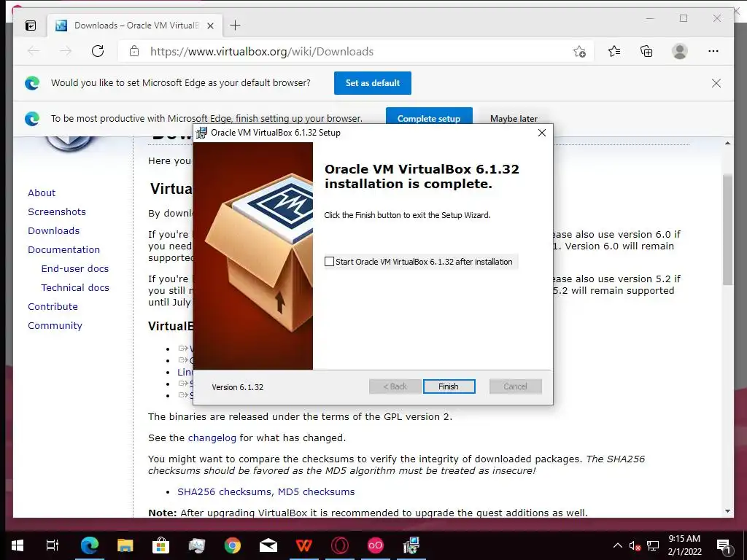Image resolution: width=747 pixels, height=560 pixels.
Task: Click page scrollbar down arrow
Action: click(727, 511)
